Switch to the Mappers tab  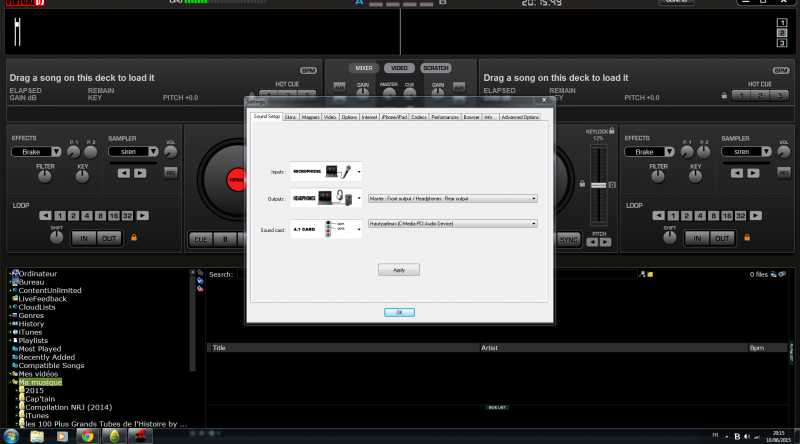310,117
